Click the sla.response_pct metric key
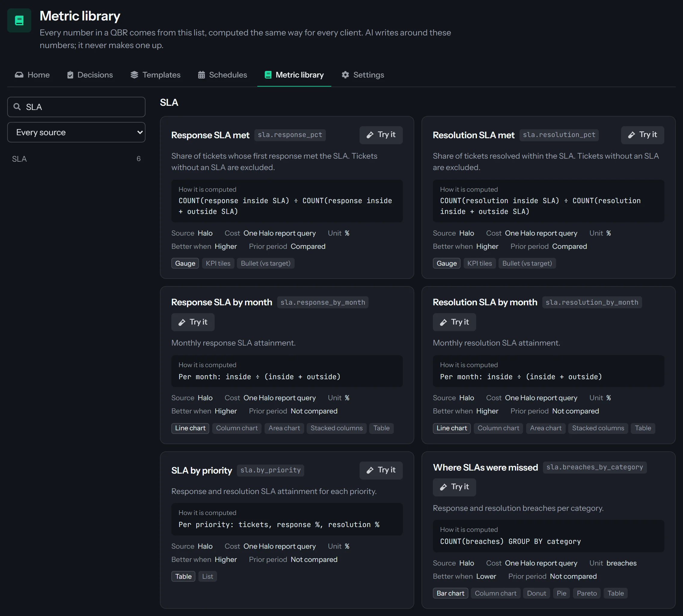Viewport: 683px width, 616px height. pyautogui.click(x=290, y=135)
